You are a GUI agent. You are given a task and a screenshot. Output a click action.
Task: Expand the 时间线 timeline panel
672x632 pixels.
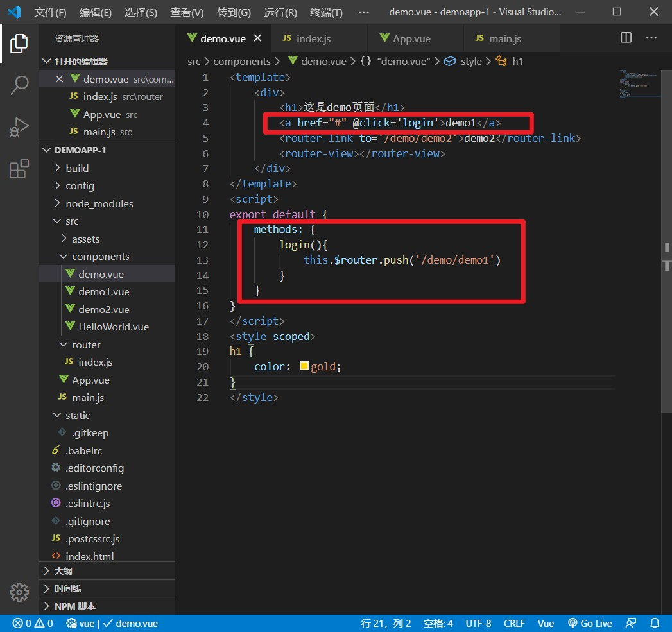pos(107,588)
